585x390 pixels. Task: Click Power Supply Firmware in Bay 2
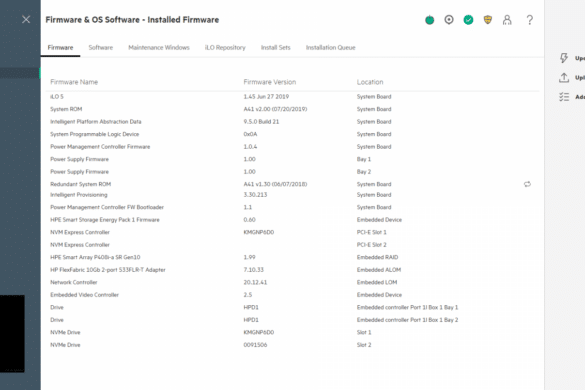[x=79, y=172]
